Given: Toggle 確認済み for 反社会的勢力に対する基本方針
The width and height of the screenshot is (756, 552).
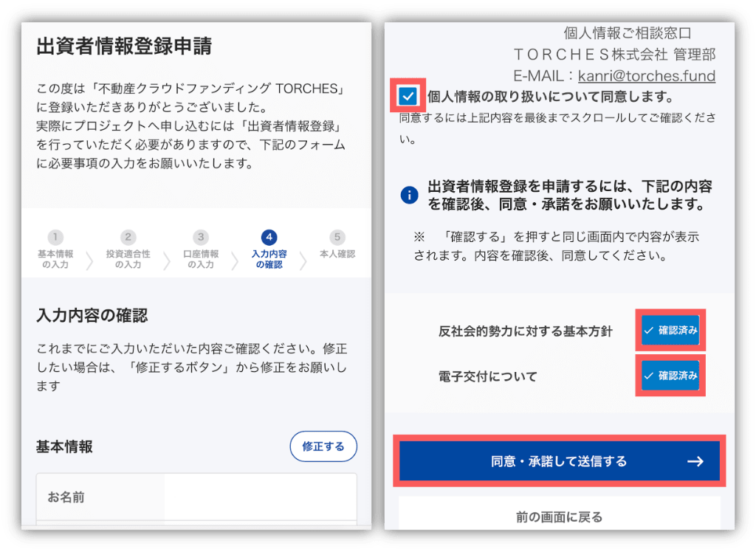Looking at the screenshot, I should [x=670, y=330].
